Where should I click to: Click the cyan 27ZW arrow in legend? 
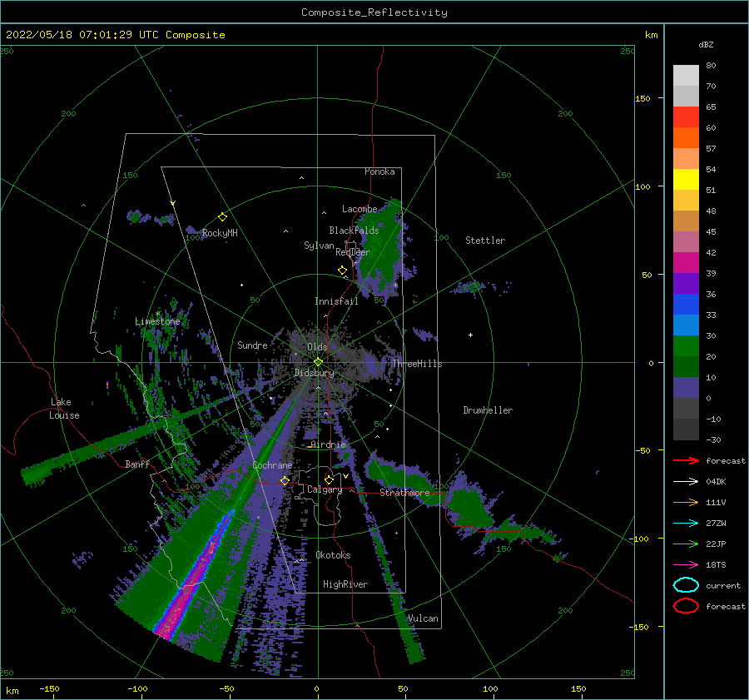click(686, 524)
